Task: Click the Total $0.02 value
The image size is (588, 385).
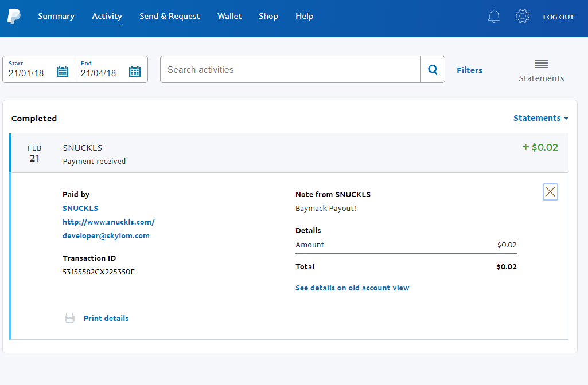Action: coord(506,266)
